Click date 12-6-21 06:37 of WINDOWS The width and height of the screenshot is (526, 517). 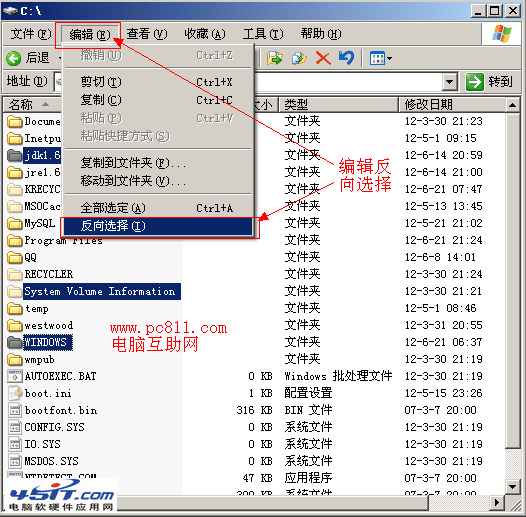(x=443, y=342)
